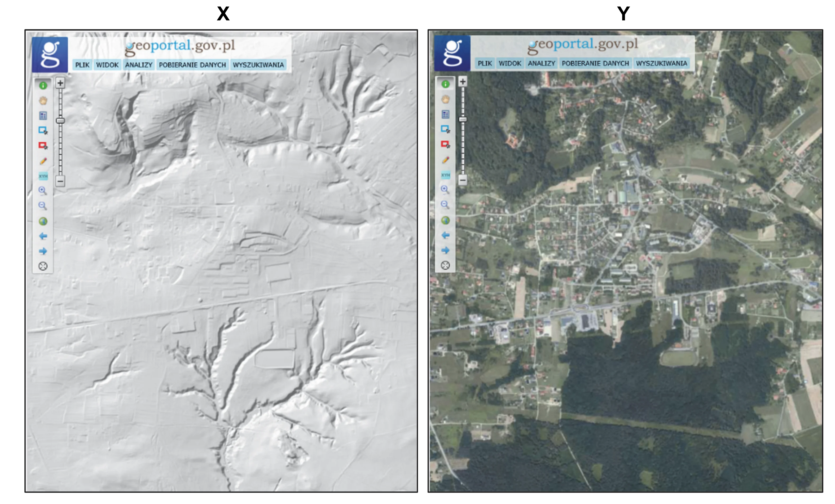Open the WYSZUKIWANIA menu in panel X
The width and height of the screenshot is (835, 504).
pos(258,65)
